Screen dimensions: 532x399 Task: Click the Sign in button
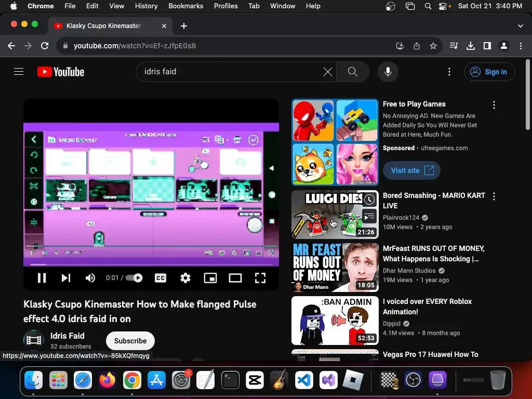click(489, 72)
